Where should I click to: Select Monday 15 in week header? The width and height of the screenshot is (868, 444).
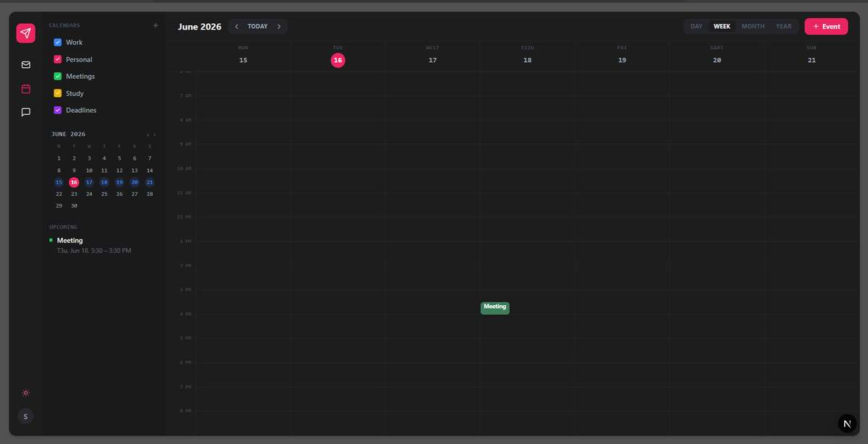click(243, 60)
